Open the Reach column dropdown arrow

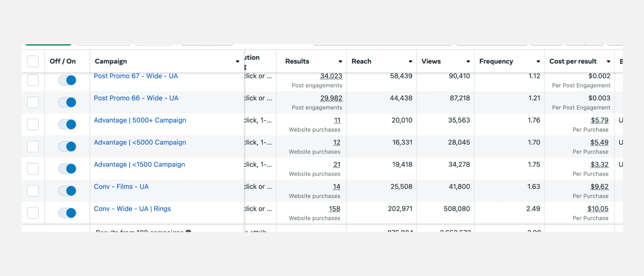coord(410,61)
